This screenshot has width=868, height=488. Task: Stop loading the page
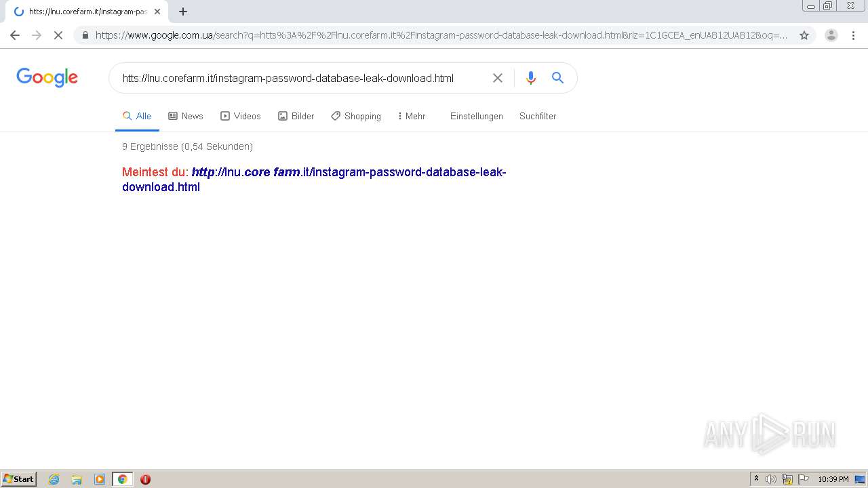point(58,35)
